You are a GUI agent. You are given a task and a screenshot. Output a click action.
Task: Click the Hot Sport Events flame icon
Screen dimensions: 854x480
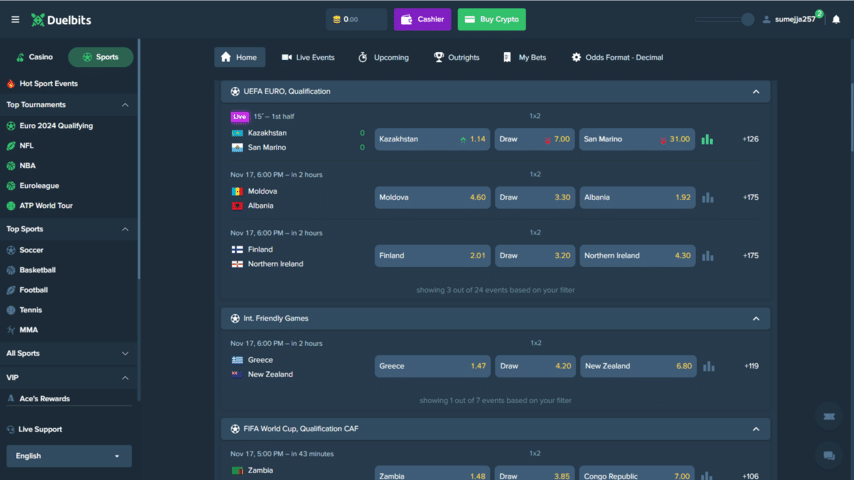tap(11, 84)
